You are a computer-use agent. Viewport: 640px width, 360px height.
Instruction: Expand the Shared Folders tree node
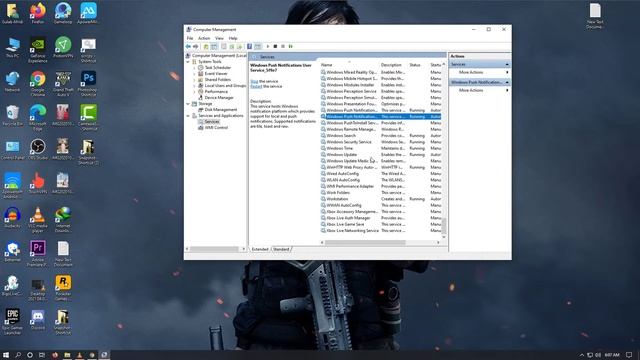194,80
